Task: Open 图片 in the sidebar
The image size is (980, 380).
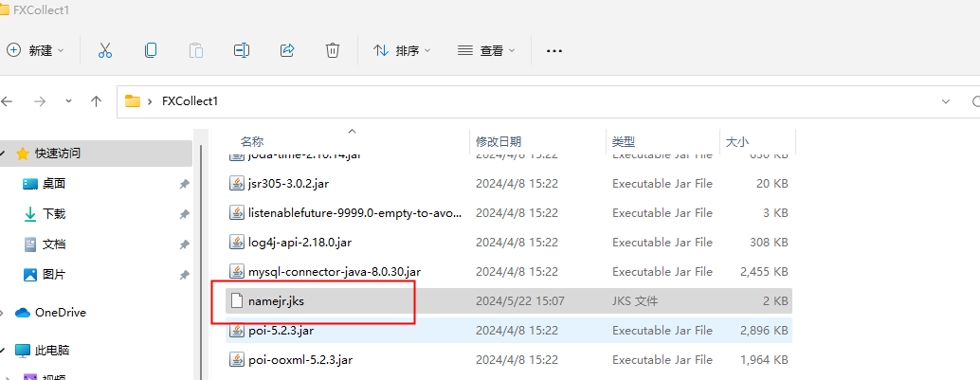Action: tap(54, 274)
